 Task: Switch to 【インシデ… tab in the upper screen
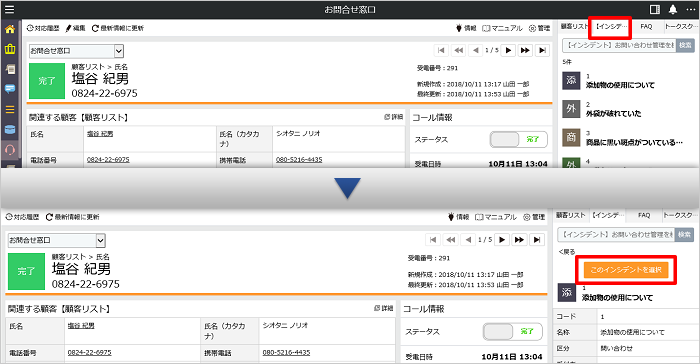pos(611,27)
